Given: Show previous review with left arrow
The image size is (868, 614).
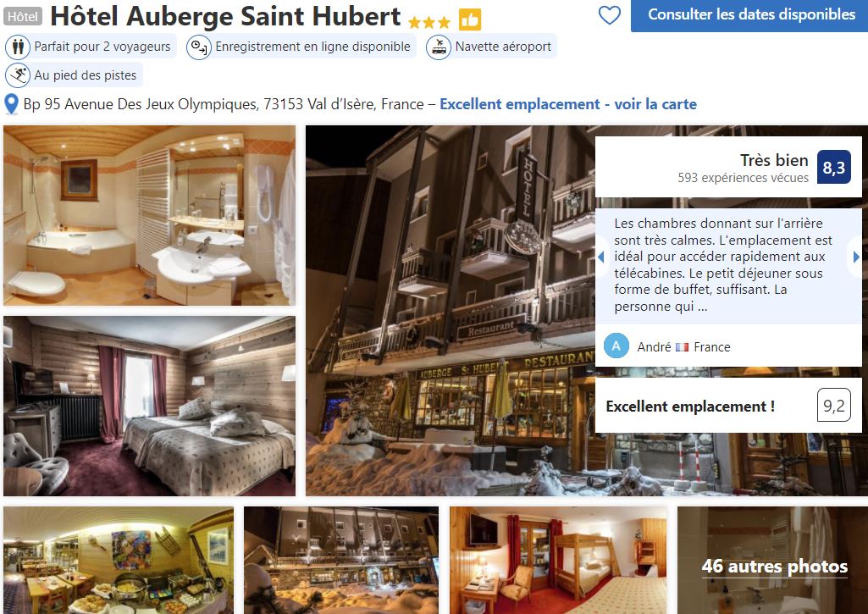Looking at the screenshot, I should [601, 257].
